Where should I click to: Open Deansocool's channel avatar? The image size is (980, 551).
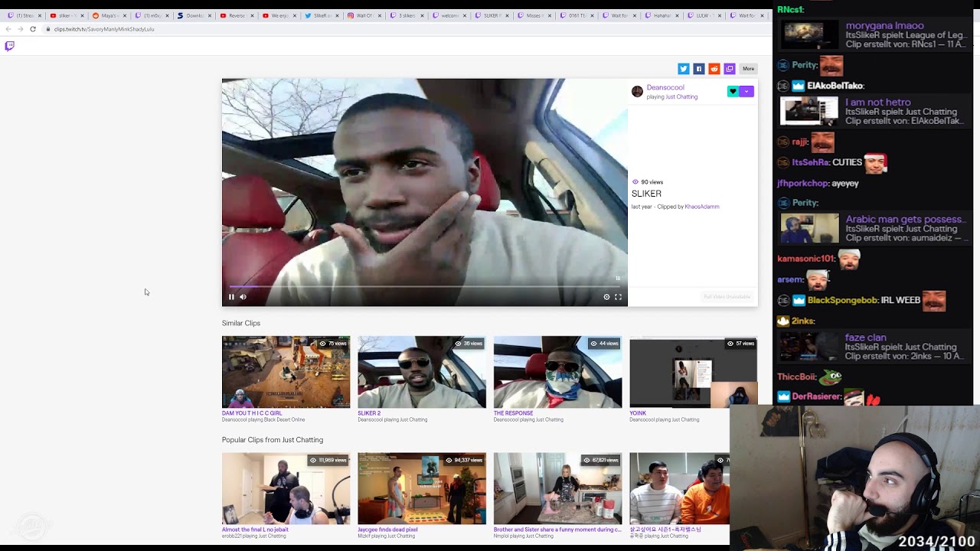click(x=637, y=92)
